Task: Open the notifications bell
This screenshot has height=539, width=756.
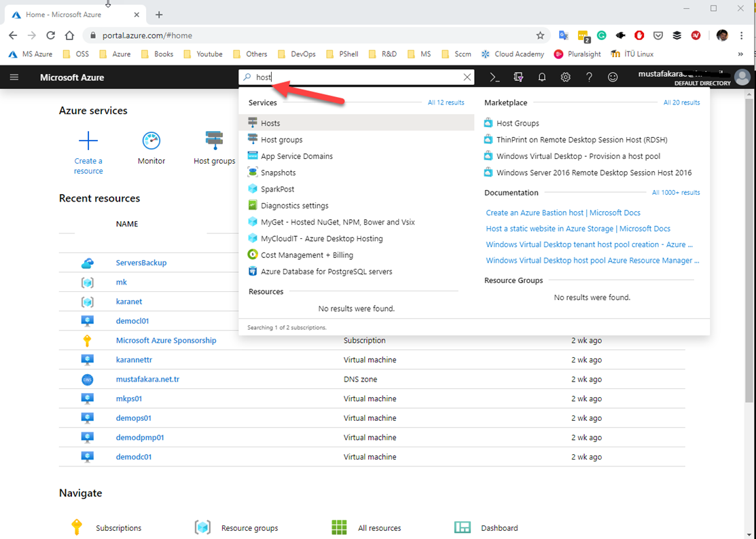Action: (542, 77)
